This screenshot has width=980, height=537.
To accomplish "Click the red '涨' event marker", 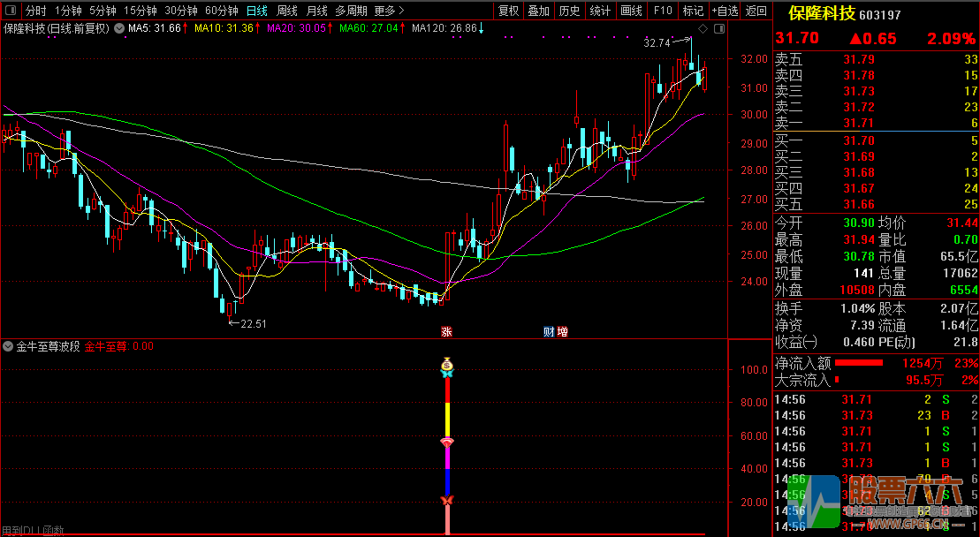I will click(446, 332).
